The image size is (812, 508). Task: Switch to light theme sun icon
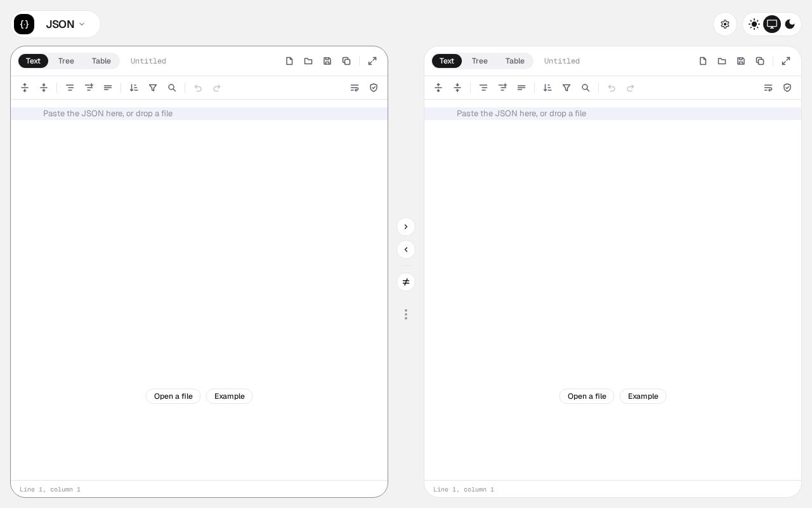click(x=754, y=24)
